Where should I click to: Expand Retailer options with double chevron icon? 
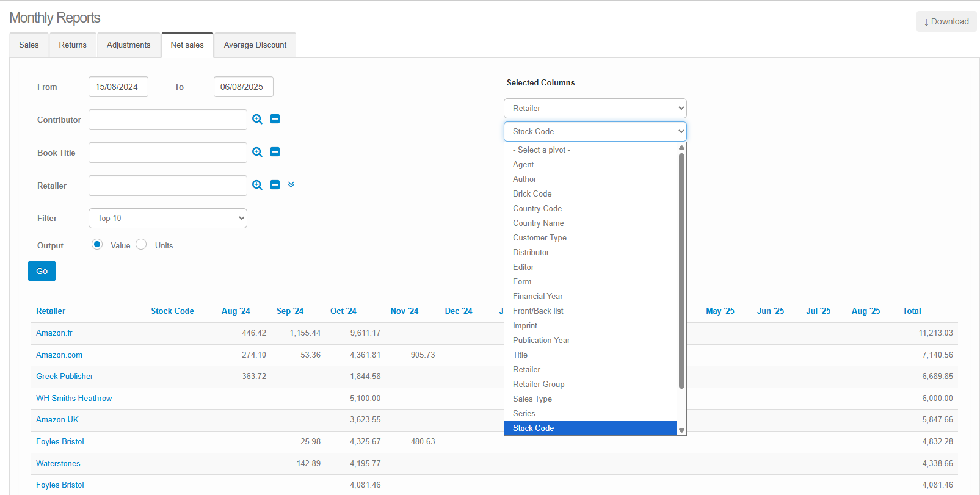(291, 184)
